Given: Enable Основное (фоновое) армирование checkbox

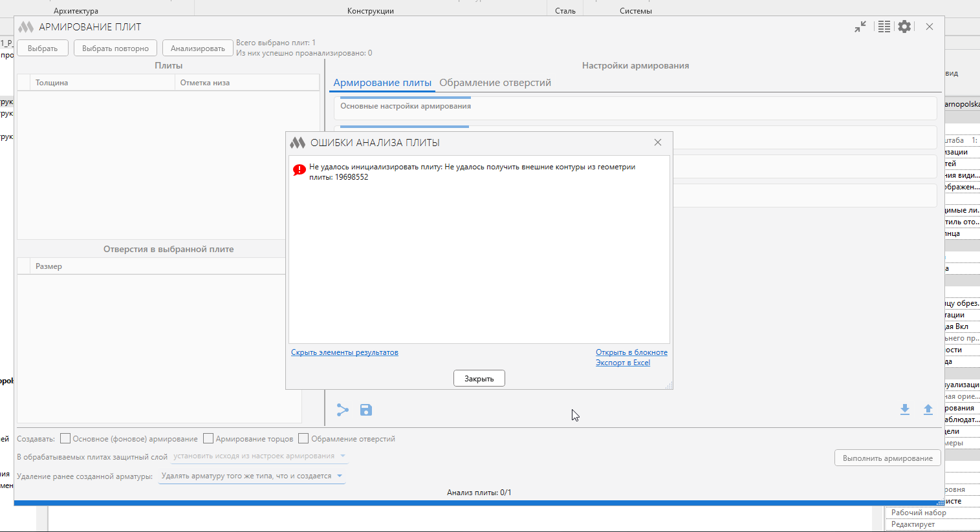Looking at the screenshot, I should [x=65, y=439].
